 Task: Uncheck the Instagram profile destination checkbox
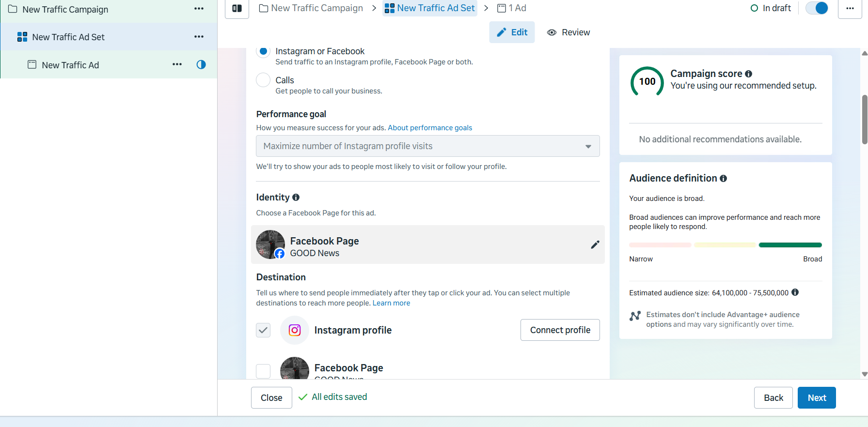point(263,330)
